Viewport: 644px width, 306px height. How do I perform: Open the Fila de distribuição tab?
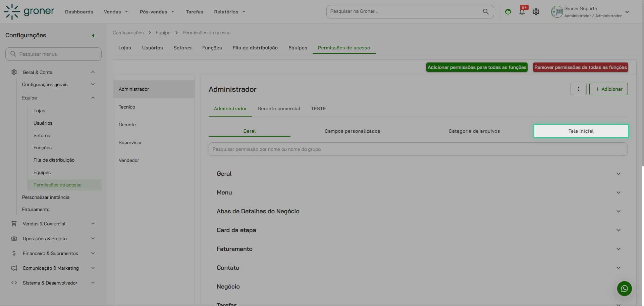(255, 48)
